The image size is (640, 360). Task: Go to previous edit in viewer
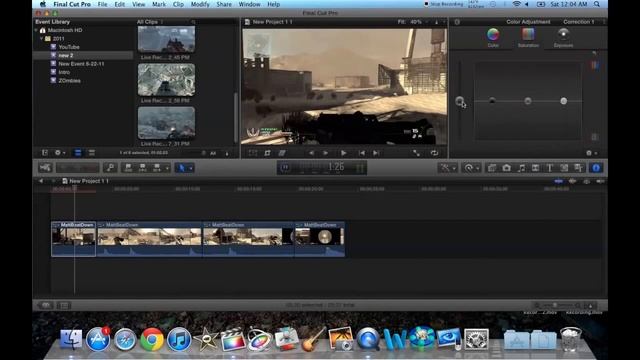point(362,153)
